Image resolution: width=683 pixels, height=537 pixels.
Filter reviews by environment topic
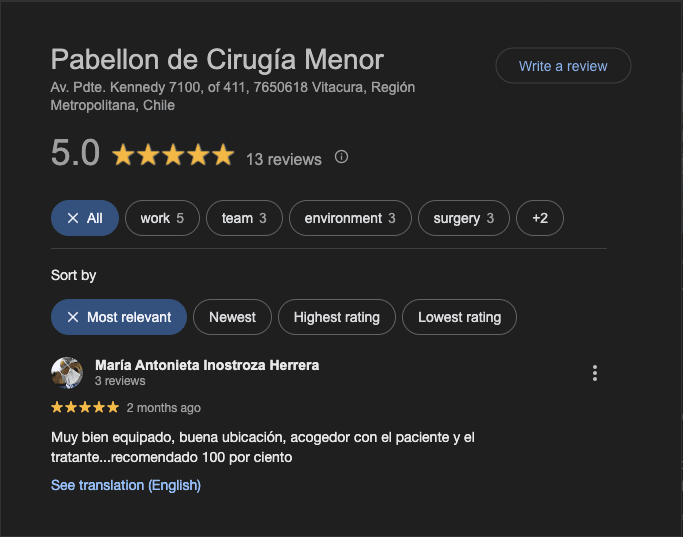350,218
